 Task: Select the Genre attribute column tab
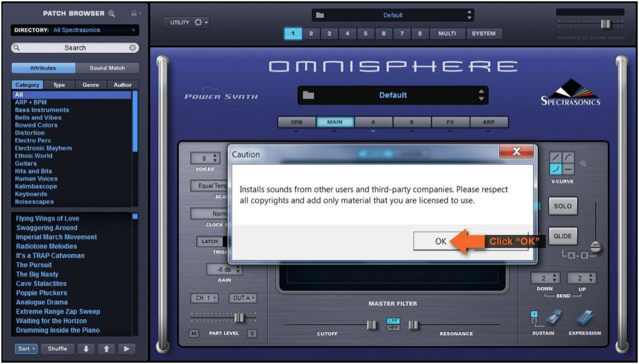point(90,85)
